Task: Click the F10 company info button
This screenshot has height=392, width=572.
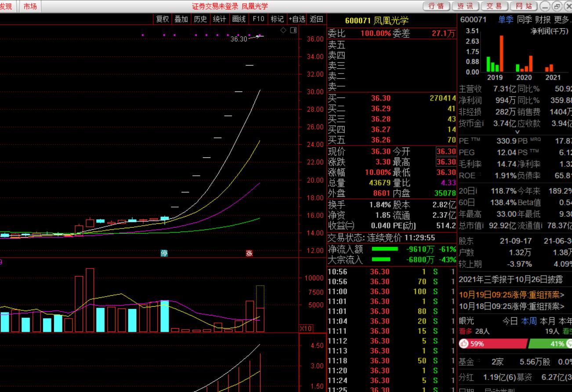Action: [x=258, y=19]
